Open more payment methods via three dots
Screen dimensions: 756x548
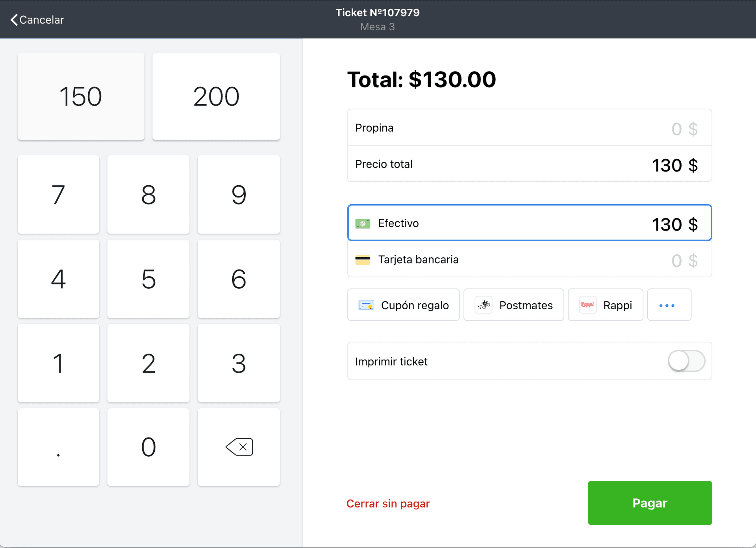pos(669,305)
